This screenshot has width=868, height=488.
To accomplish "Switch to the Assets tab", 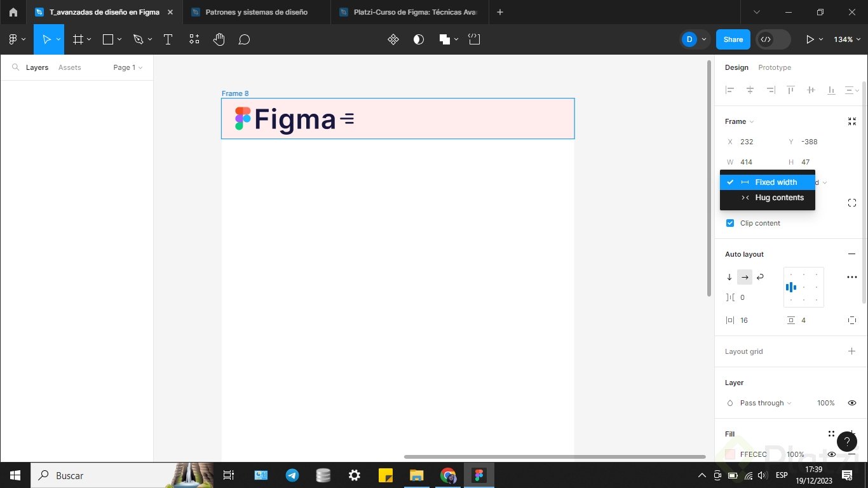I will (70, 67).
